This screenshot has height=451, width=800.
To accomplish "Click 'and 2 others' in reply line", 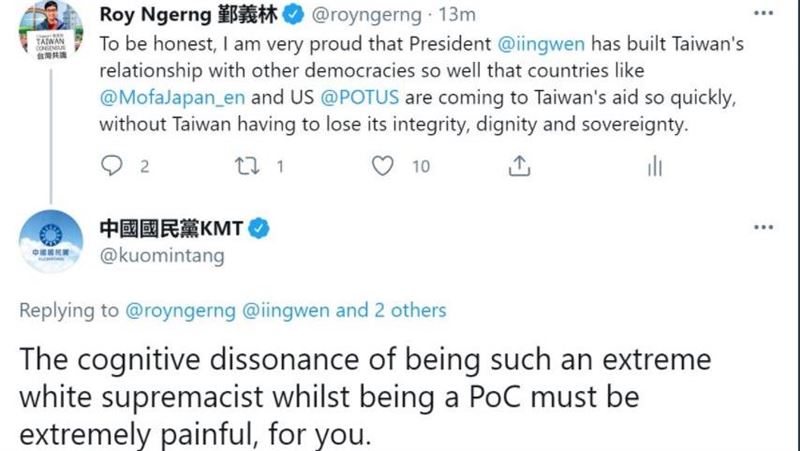I will pos(391,310).
